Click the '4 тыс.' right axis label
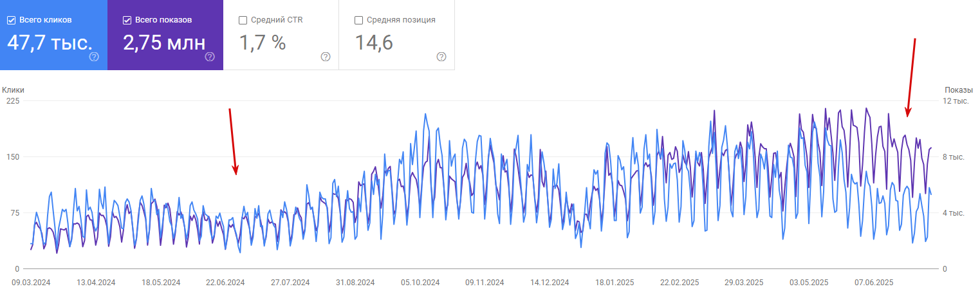This screenshot has width=980, height=300. click(x=954, y=213)
